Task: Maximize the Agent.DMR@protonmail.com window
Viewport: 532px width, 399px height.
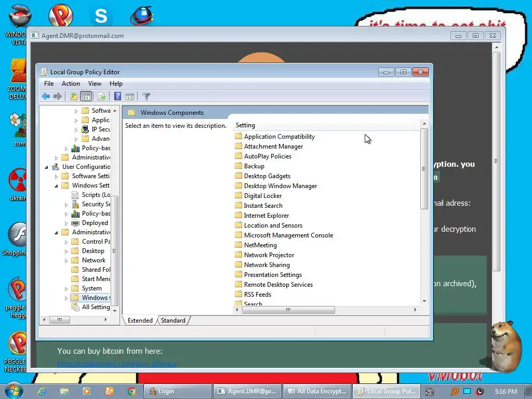Action: tap(475, 36)
